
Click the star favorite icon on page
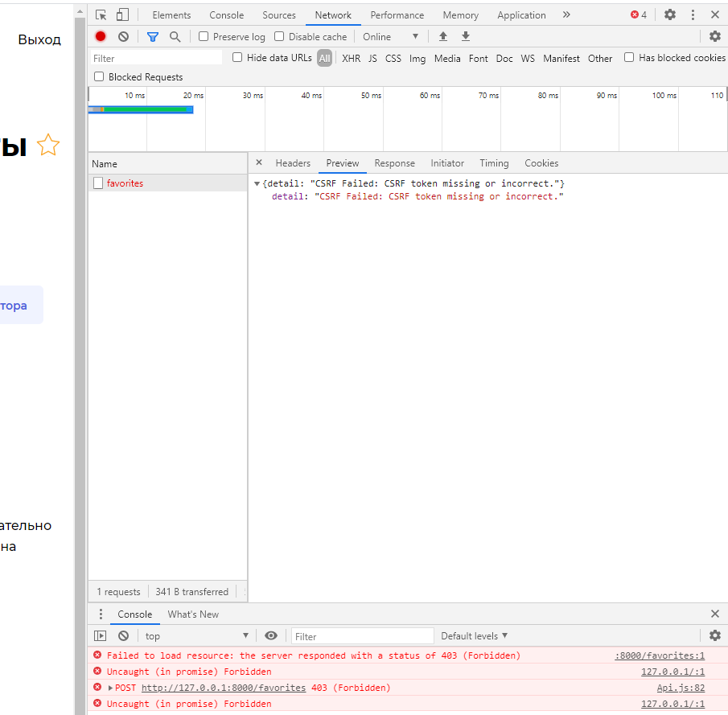tap(48, 146)
